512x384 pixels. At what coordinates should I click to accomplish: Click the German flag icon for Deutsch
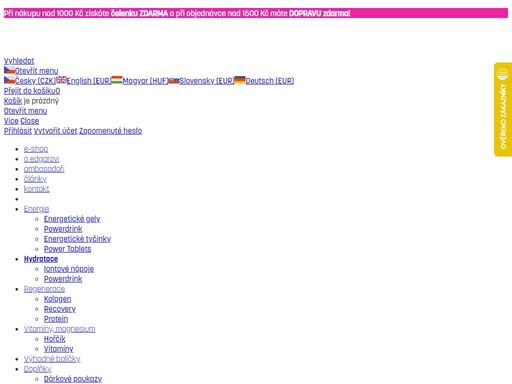tap(240, 80)
